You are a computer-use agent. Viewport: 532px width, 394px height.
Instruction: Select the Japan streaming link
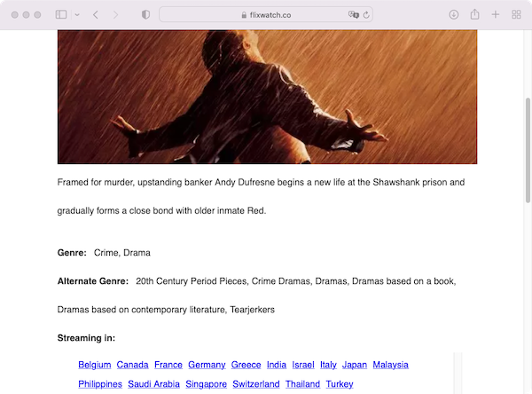pos(355,365)
